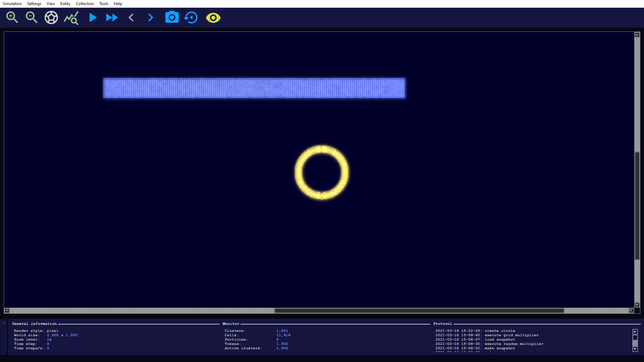Open the Simulation menu
Screen dimensions: 644x362
[12, 4]
